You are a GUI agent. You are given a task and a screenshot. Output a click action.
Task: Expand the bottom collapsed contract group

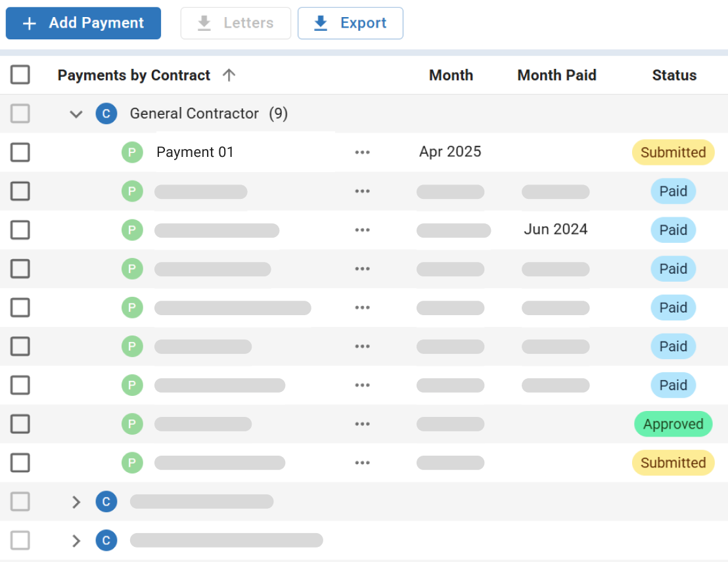(76, 540)
